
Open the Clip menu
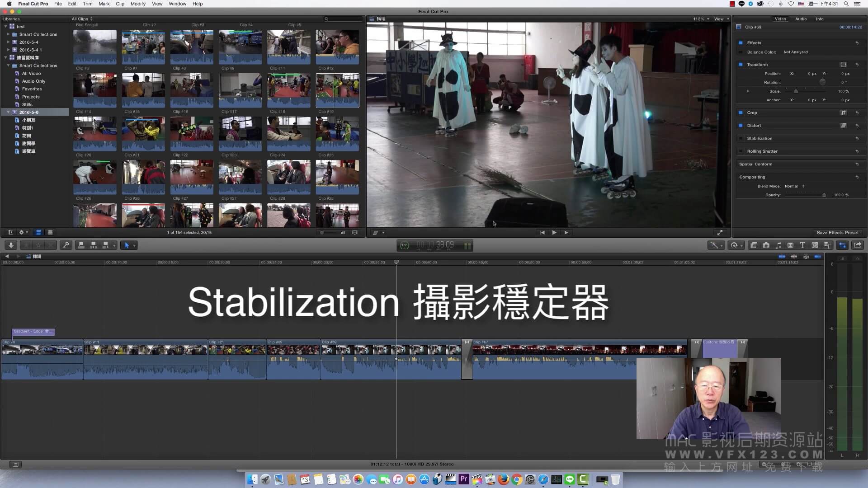pyautogui.click(x=120, y=4)
